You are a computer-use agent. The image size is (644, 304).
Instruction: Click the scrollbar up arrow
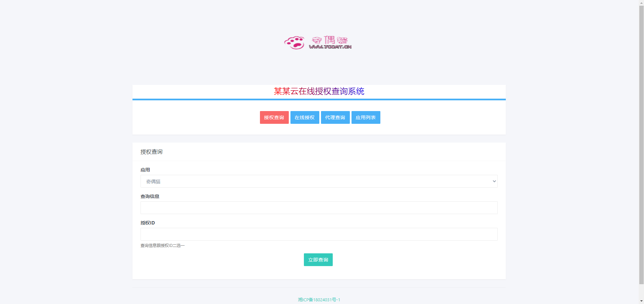pos(641,2)
